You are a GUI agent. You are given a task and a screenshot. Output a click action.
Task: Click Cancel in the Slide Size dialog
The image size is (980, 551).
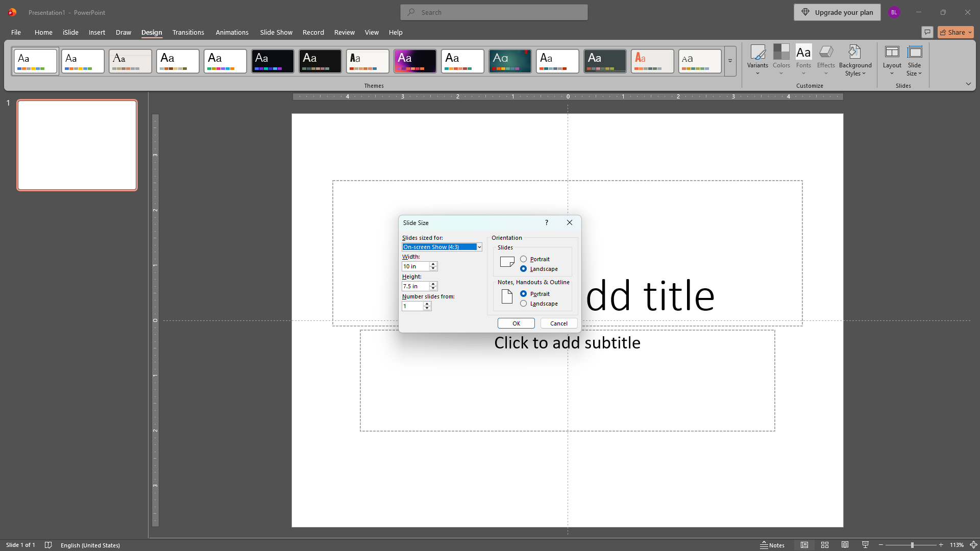(559, 323)
